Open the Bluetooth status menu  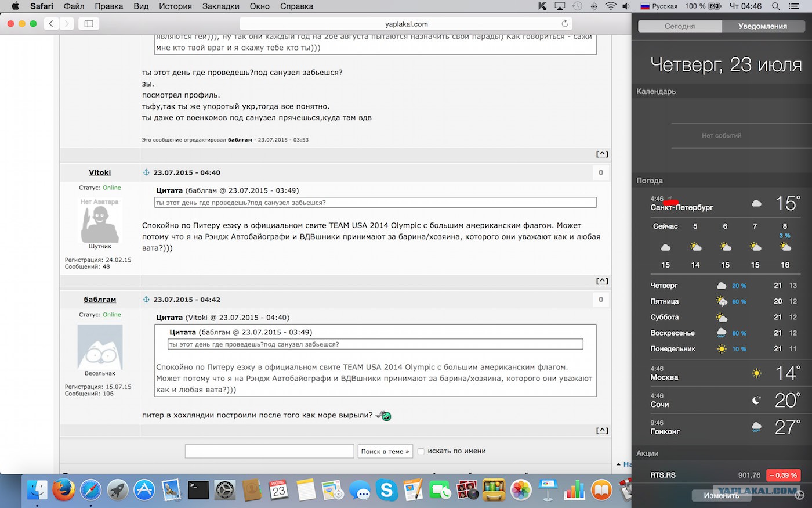click(594, 6)
